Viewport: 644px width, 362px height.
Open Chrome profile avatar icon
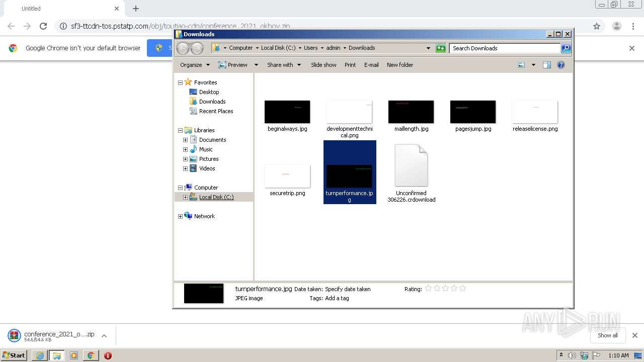(x=616, y=26)
